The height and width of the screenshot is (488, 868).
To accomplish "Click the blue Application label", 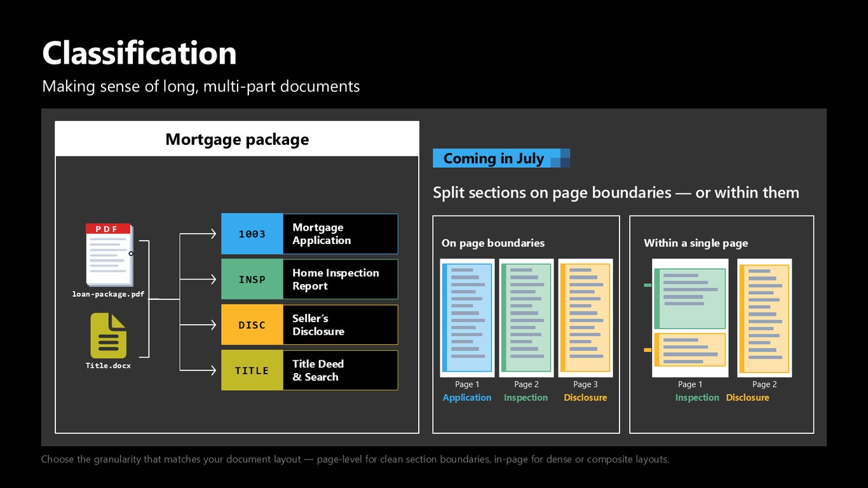I will point(467,398).
